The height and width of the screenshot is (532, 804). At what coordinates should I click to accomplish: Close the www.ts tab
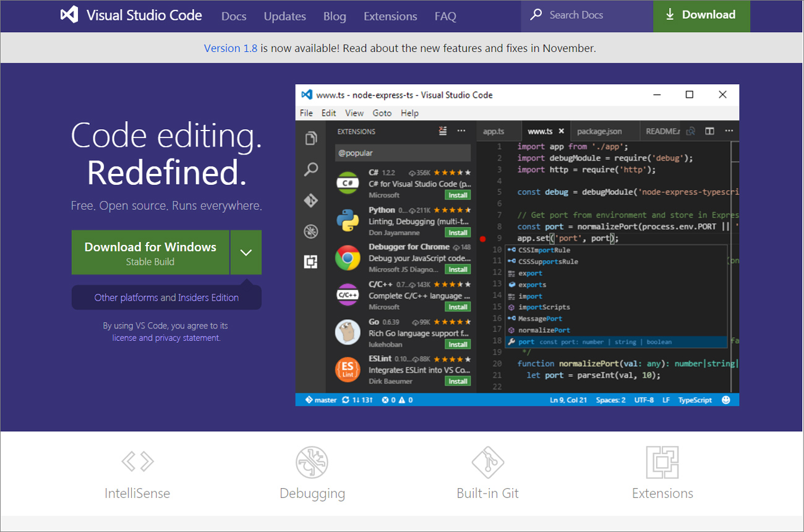click(x=562, y=131)
